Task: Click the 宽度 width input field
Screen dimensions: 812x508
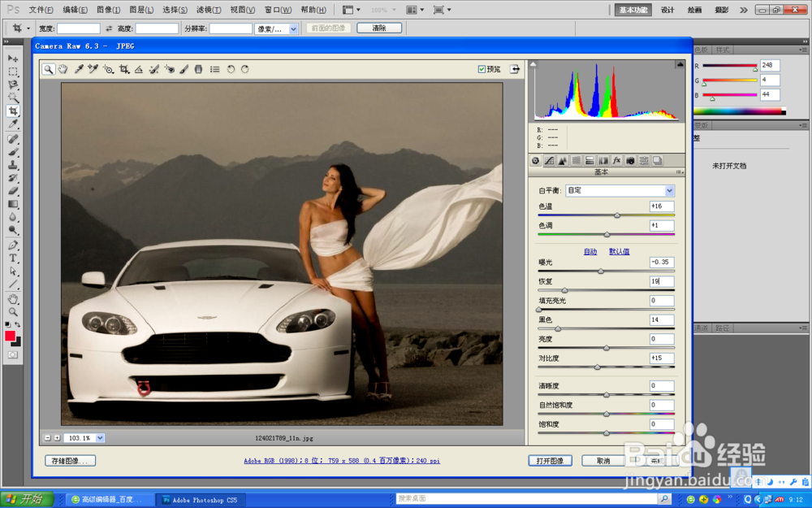Action: click(x=79, y=29)
